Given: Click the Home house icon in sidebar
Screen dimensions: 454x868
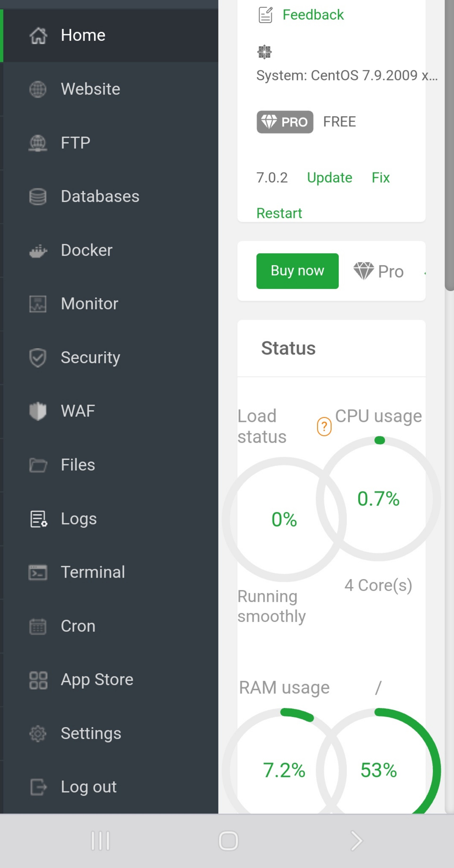Looking at the screenshot, I should click(38, 35).
